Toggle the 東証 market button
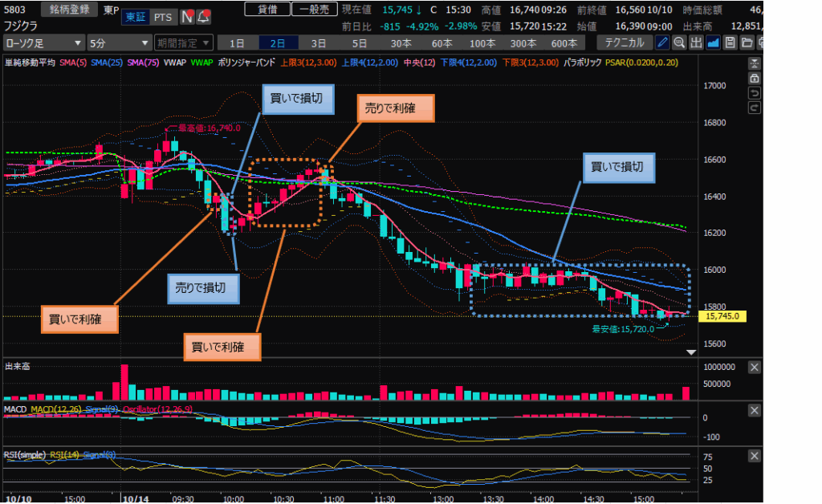The width and height of the screenshot is (822, 504). (x=134, y=17)
